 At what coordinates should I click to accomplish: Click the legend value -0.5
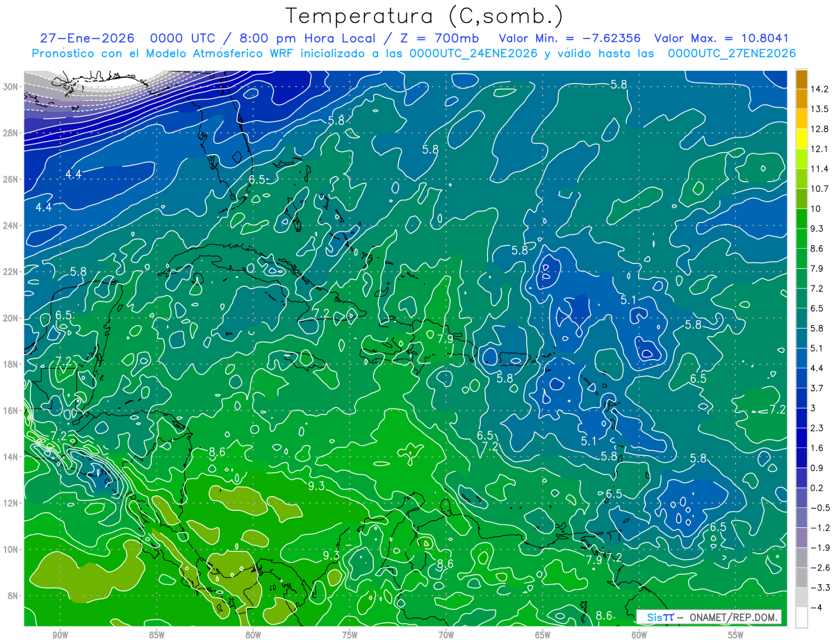(x=819, y=508)
